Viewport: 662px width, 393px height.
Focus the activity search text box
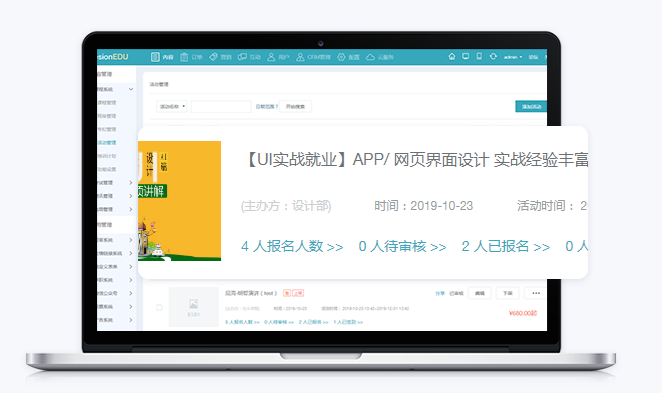221,106
